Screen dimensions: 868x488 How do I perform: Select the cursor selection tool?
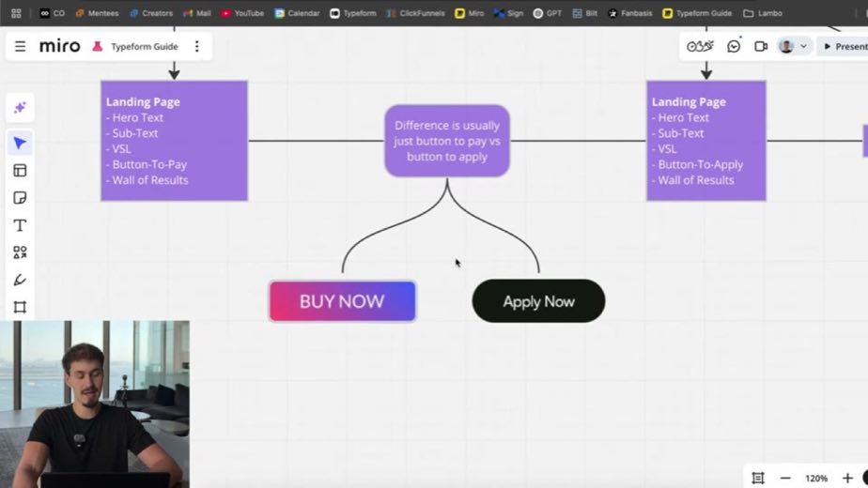click(x=20, y=144)
